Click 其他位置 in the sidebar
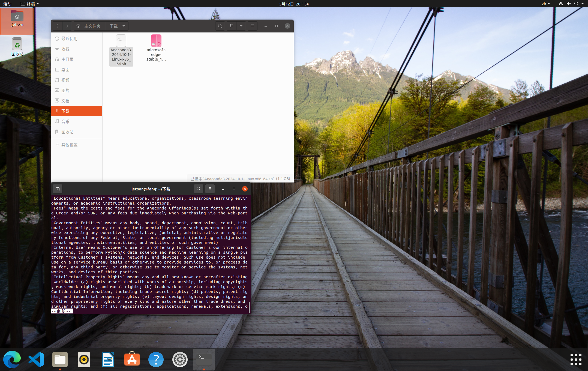This screenshot has width=588, height=371. 77,145
